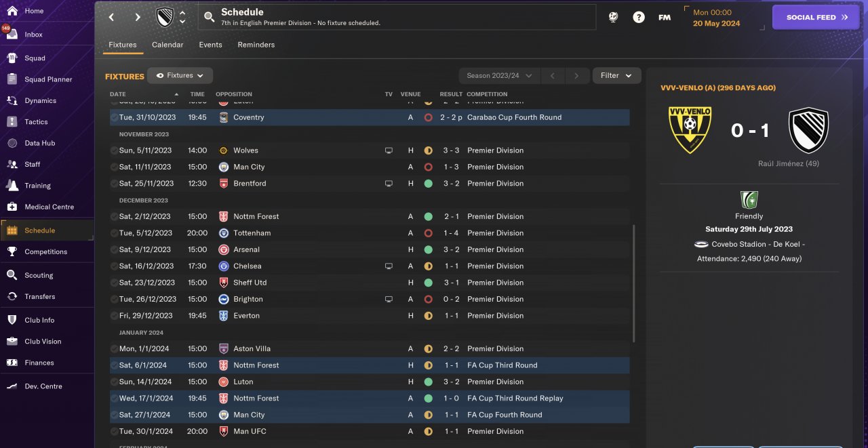Screen dimensions: 868x448
Task: Open the Medical Centre icon
Action: point(12,207)
